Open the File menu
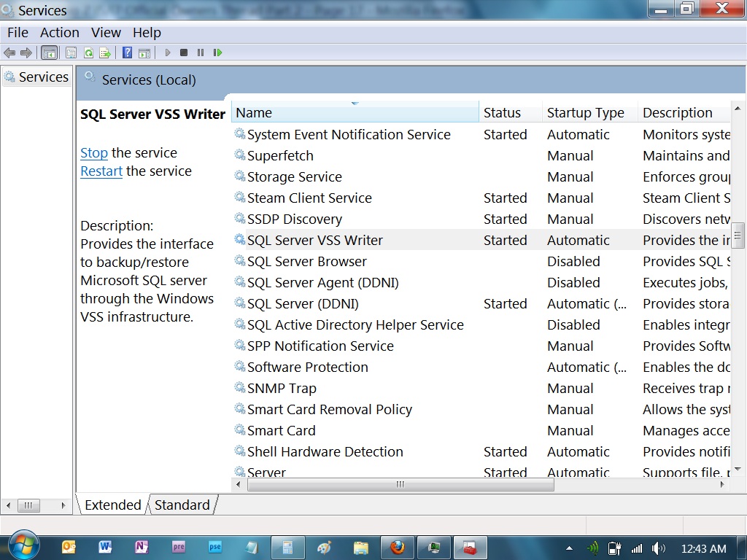Image resolution: width=747 pixels, height=560 pixels. 18,32
